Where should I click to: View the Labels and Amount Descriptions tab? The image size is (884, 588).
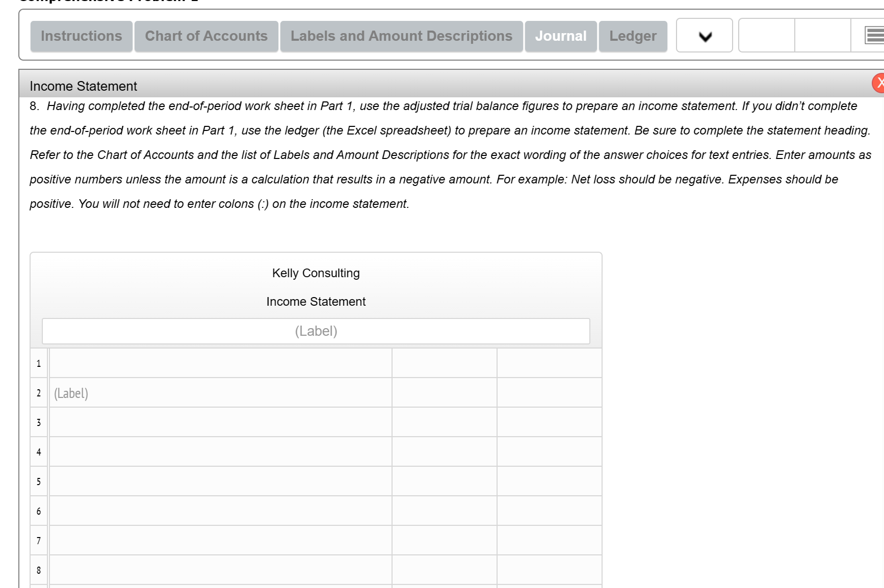coord(401,36)
